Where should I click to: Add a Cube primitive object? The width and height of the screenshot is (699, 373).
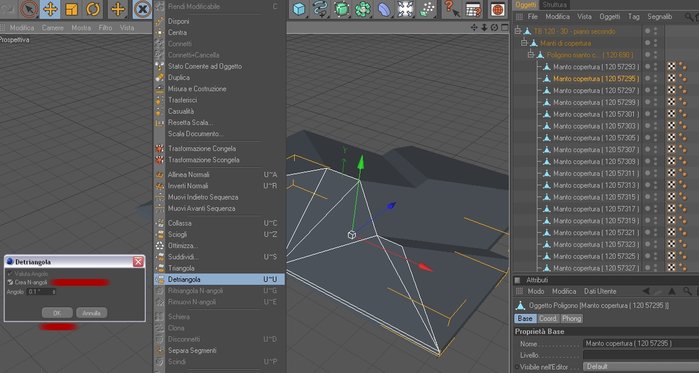click(x=299, y=9)
